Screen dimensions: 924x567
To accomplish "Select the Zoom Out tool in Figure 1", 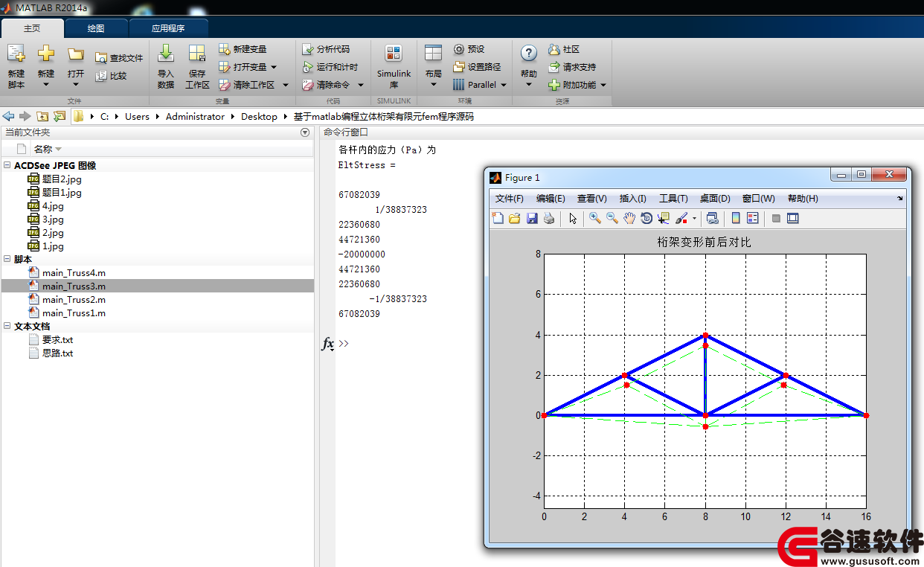I will [x=612, y=218].
